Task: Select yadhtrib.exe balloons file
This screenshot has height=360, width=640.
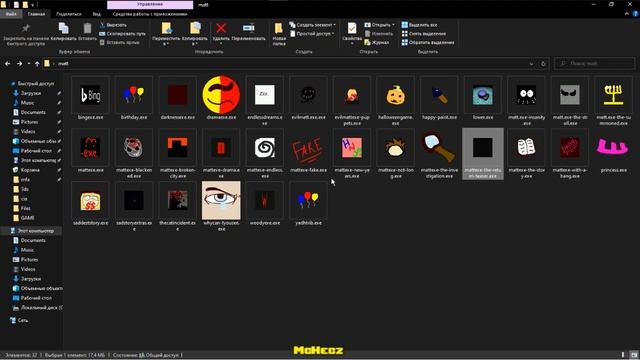Action: click(309, 204)
